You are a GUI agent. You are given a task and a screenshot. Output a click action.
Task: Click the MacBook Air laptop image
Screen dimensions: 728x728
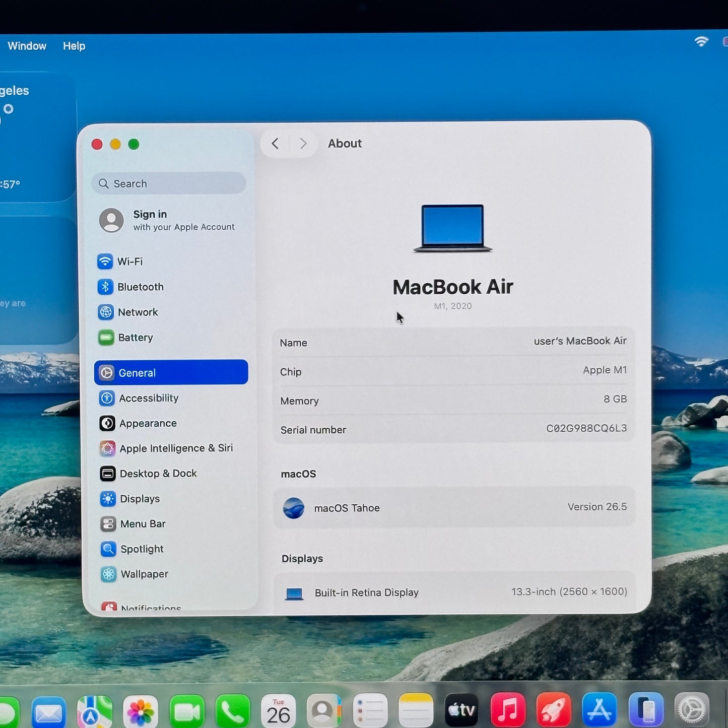[452, 228]
